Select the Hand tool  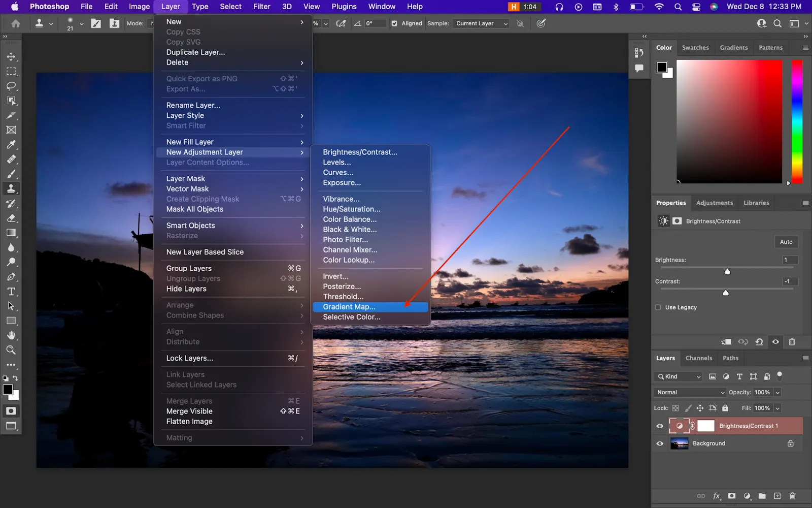click(x=11, y=335)
